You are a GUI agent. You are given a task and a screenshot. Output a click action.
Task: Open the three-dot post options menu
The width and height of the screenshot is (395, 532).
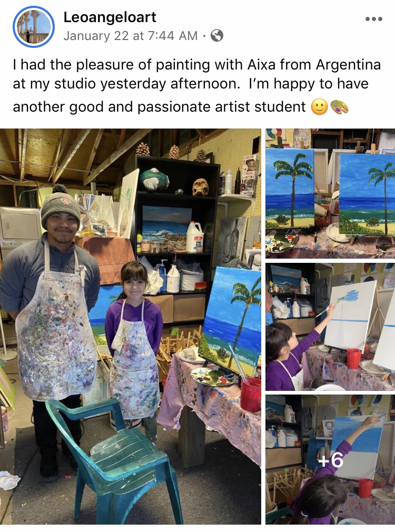(x=373, y=19)
